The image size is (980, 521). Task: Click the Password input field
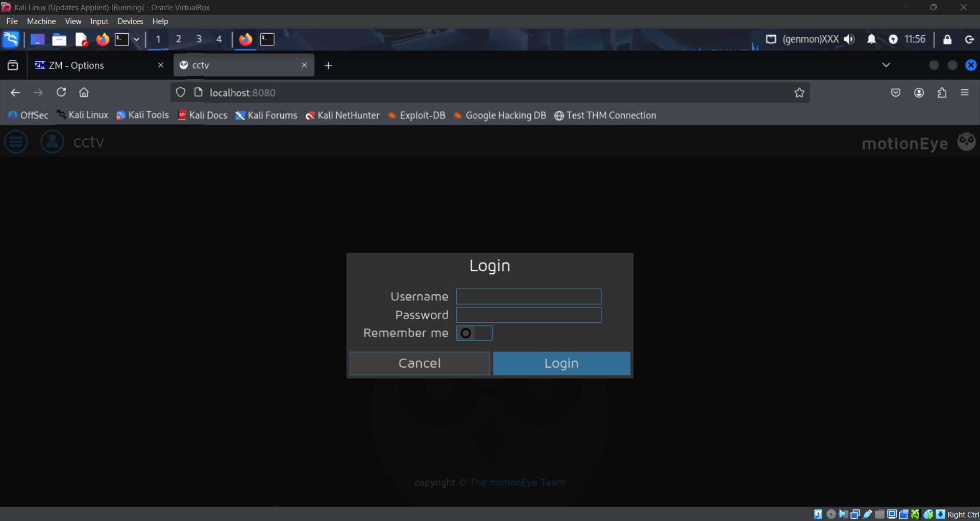point(529,315)
